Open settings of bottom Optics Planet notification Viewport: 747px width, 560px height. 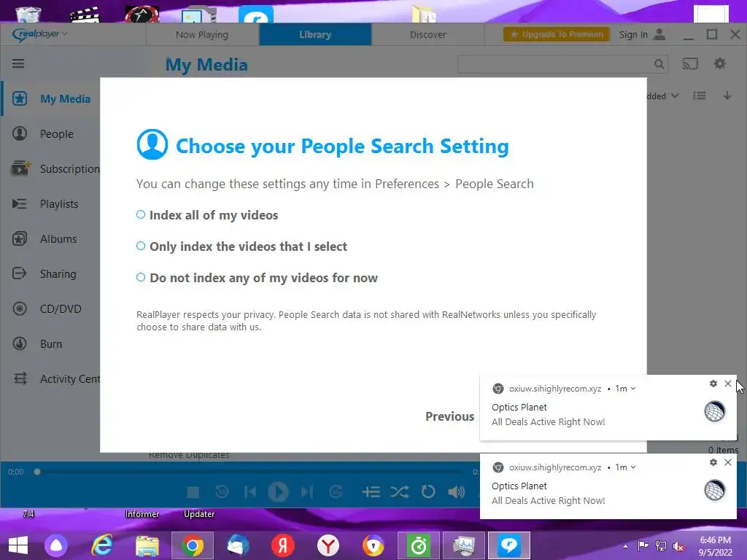pos(713,462)
